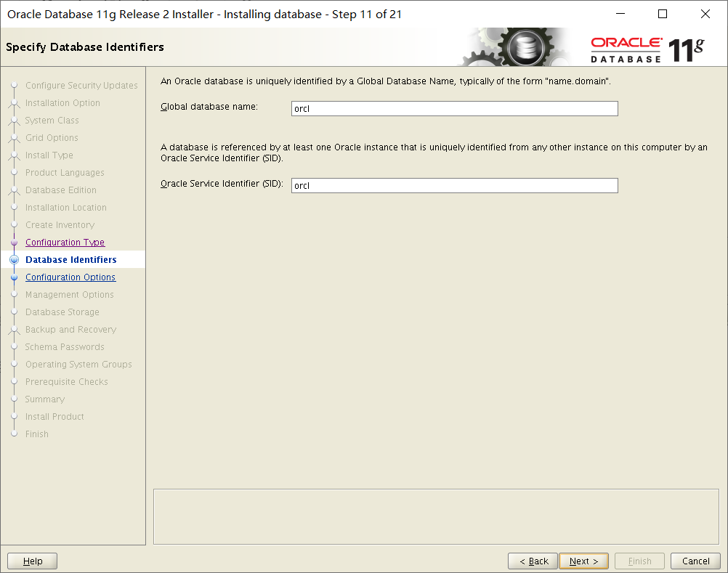Click the Next button
Screen dimensions: 728x573
click(583, 561)
